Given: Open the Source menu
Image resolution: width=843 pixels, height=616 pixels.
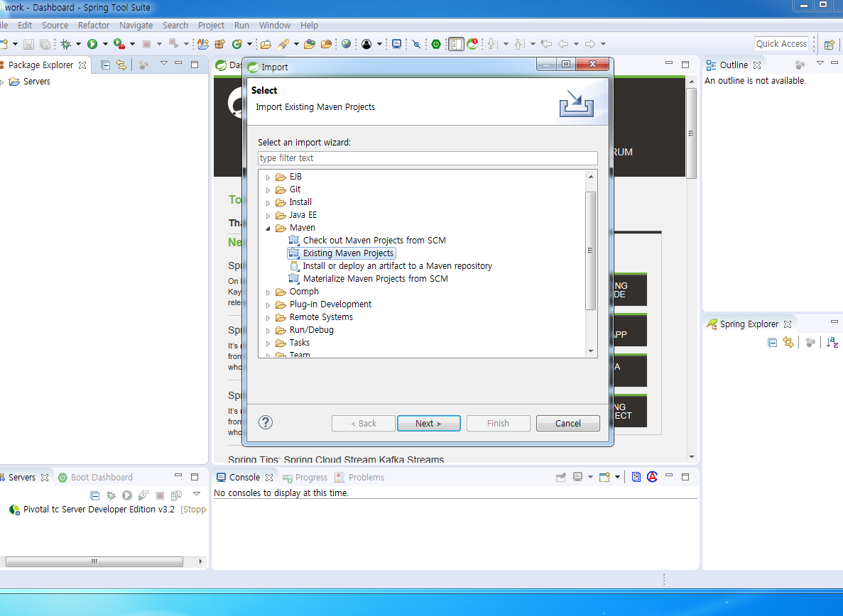Looking at the screenshot, I should pyautogui.click(x=55, y=26).
